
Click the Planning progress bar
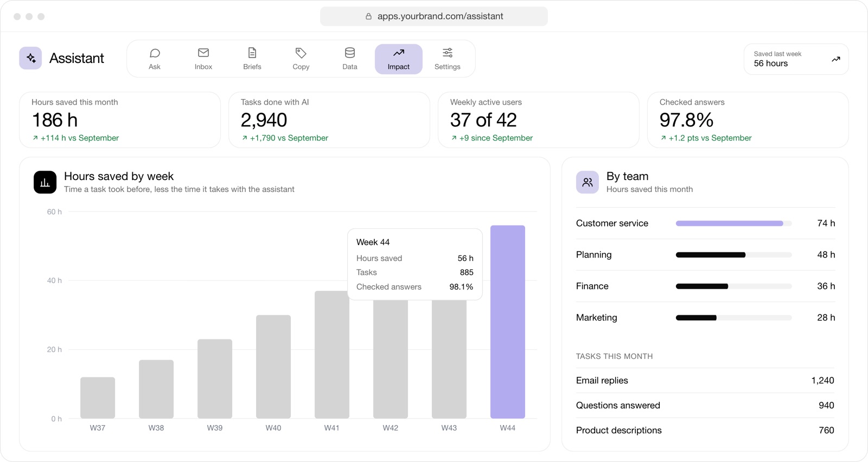734,255
